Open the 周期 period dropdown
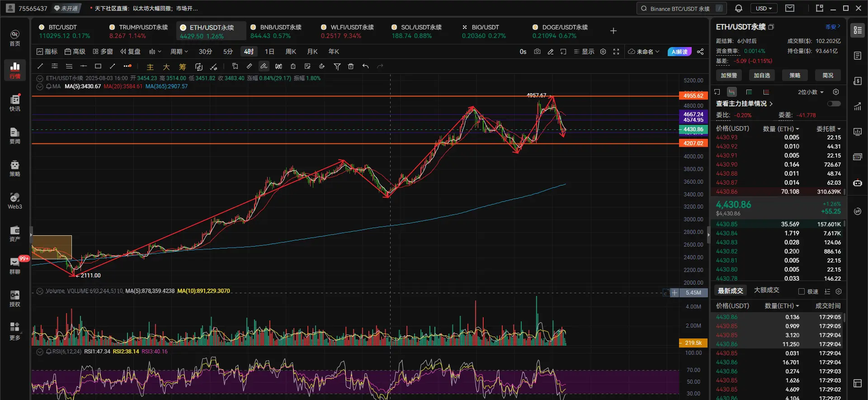 pos(179,52)
